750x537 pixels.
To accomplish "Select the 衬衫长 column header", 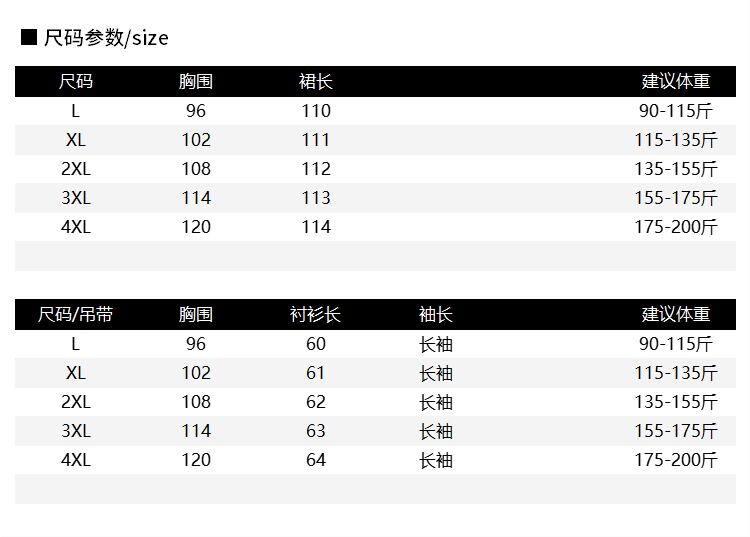I will pyautogui.click(x=315, y=315).
